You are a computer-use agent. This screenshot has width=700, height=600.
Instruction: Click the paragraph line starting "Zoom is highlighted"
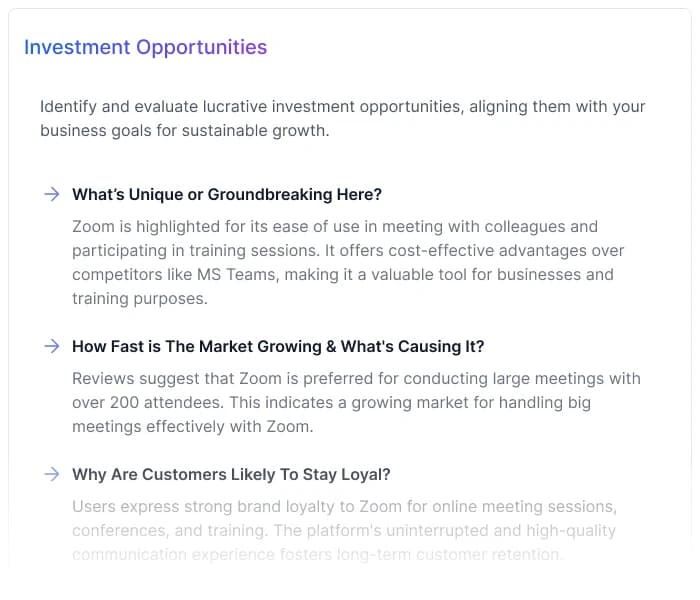click(x=334, y=226)
